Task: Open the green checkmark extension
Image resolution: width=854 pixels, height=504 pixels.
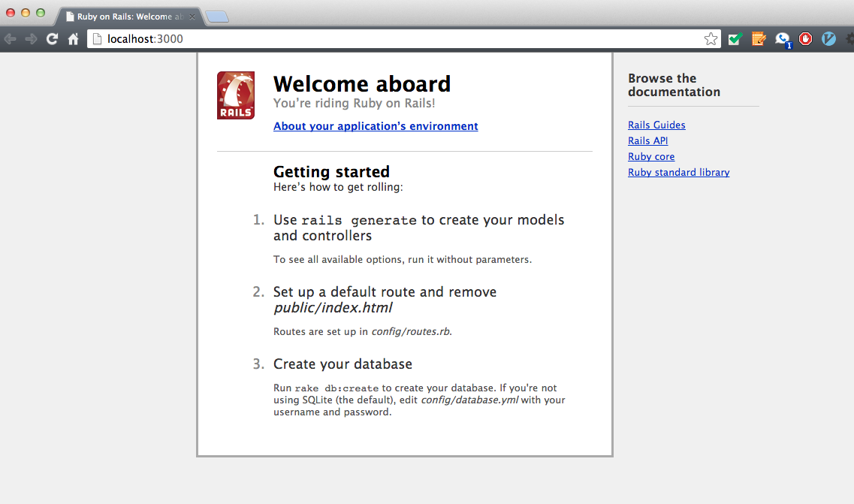Action: (x=735, y=39)
